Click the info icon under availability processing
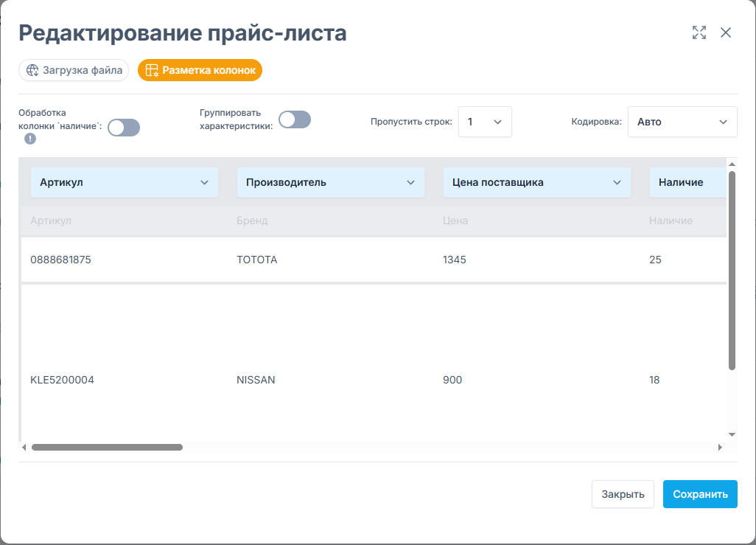This screenshot has height=545, width=756. tap(30, 138)
